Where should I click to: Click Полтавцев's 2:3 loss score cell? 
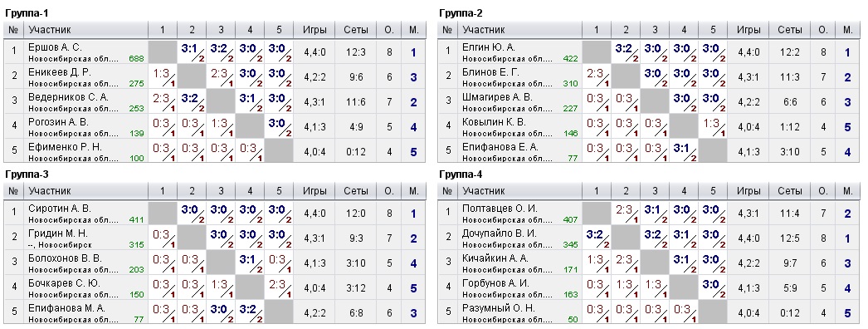[x=626, y=213]
